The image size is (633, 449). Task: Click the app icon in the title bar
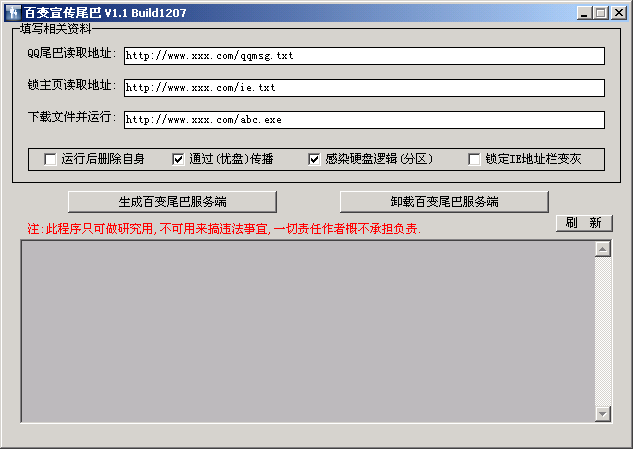tap(12, 12)
